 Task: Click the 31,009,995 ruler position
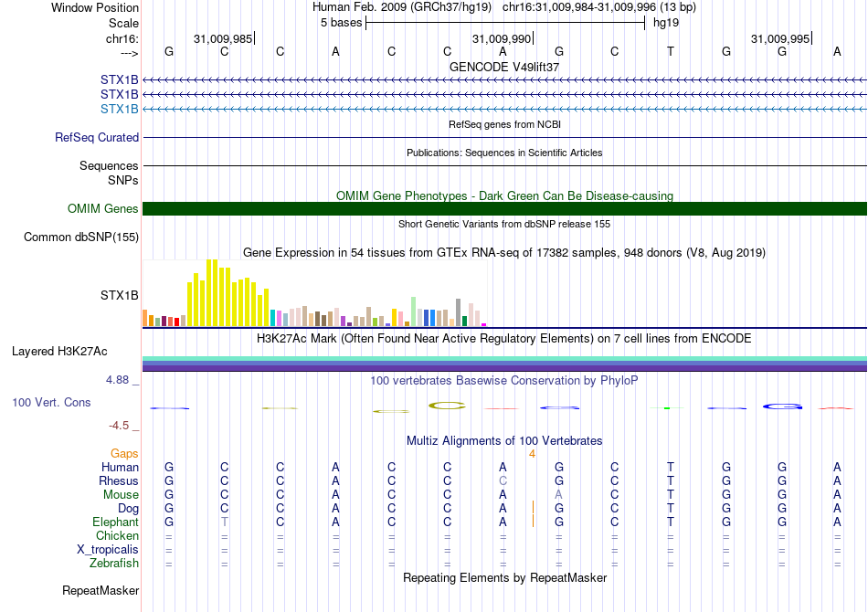pos(780,38)
